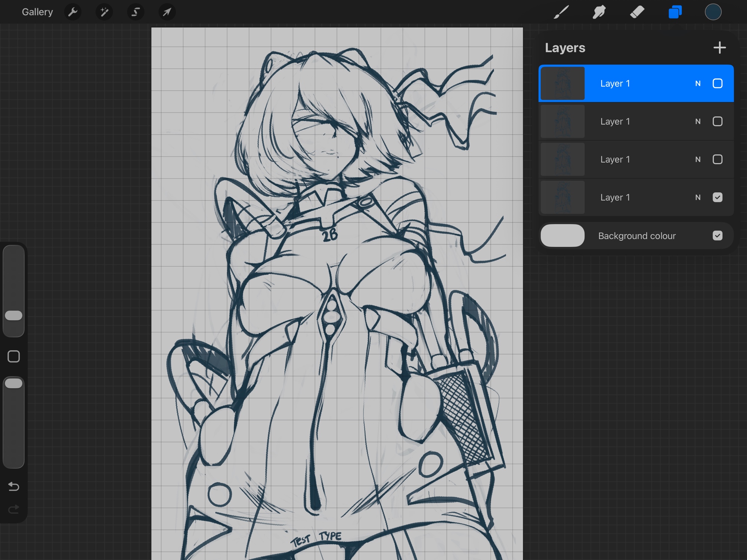Viewport: 747px width, 560px height.
Task: Tap the square modifier button on sidebar
Action: click(14, 357)
